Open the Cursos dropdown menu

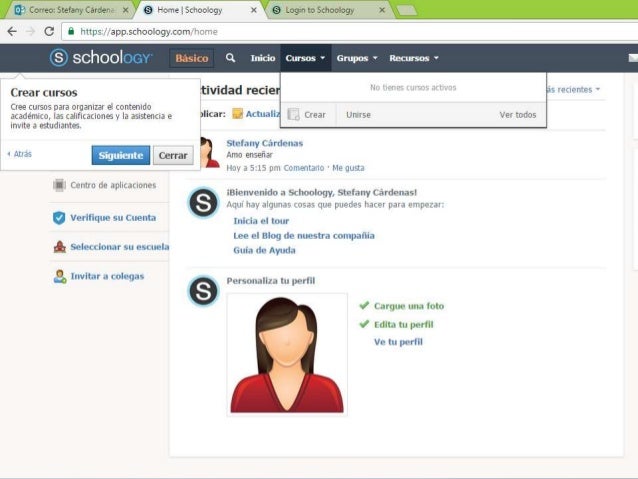click(305, 58)
